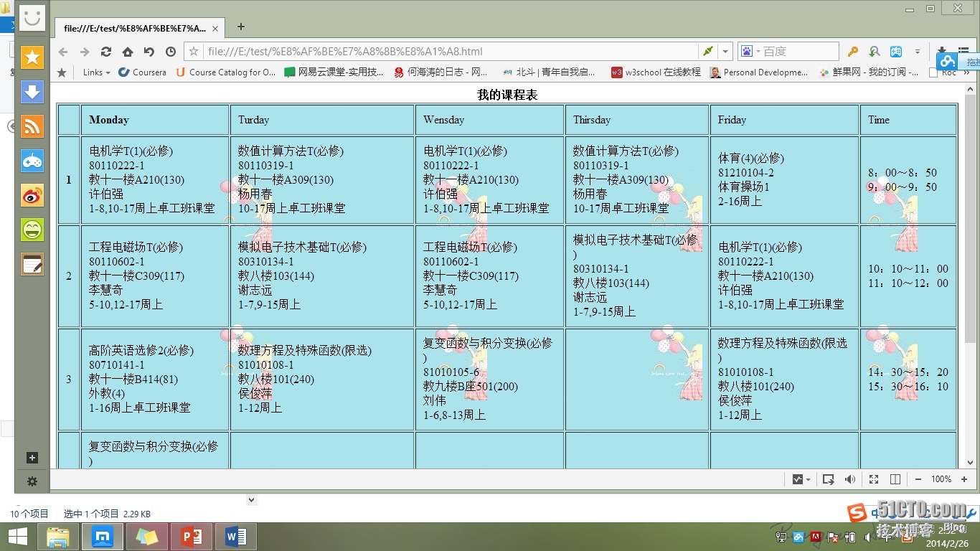This screenshot has width=980, height=551.
Task: Click the page scroll up arrow
Action: click(x=971, y=89)
